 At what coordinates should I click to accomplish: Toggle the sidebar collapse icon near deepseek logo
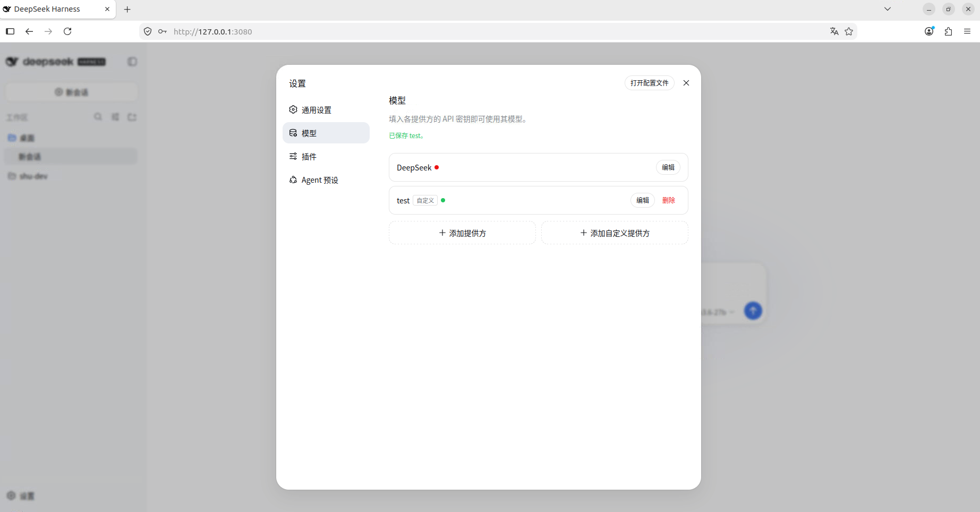[x=132, y=62]
